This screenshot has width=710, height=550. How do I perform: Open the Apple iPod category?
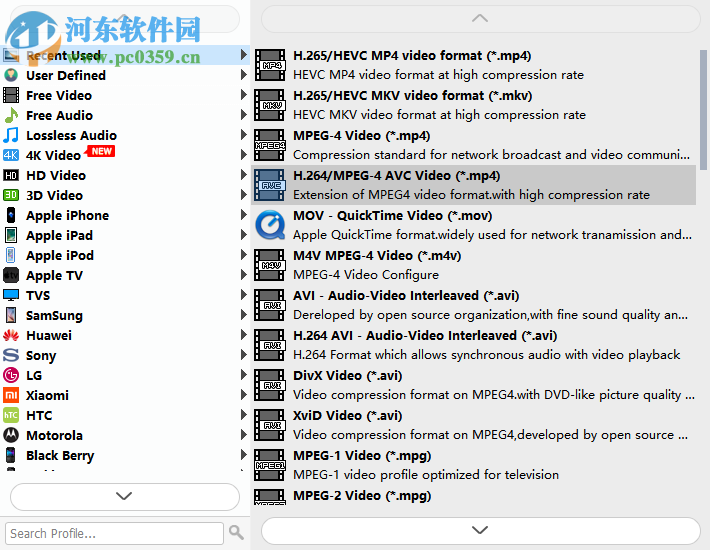tap(125, 255)
